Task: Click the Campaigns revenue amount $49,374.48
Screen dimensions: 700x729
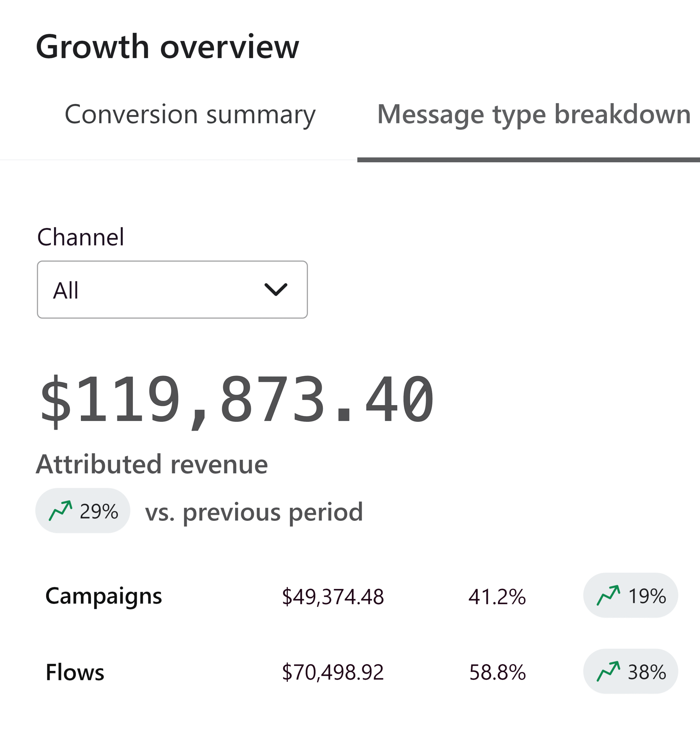Action: coord(333,597)
